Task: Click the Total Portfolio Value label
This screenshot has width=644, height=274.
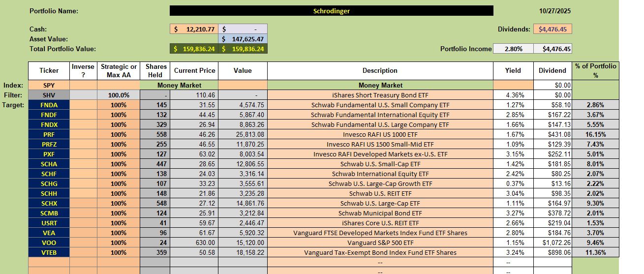Action: pos(62,49)
